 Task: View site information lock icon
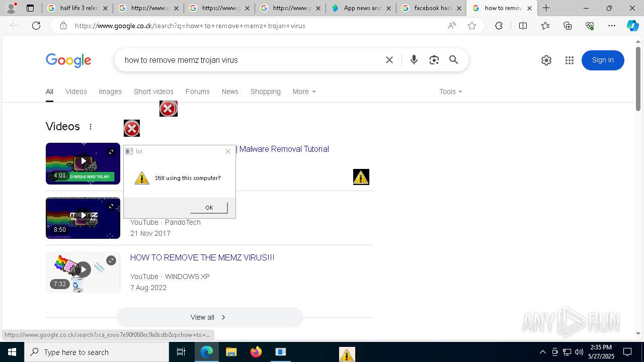pos(63,26)
